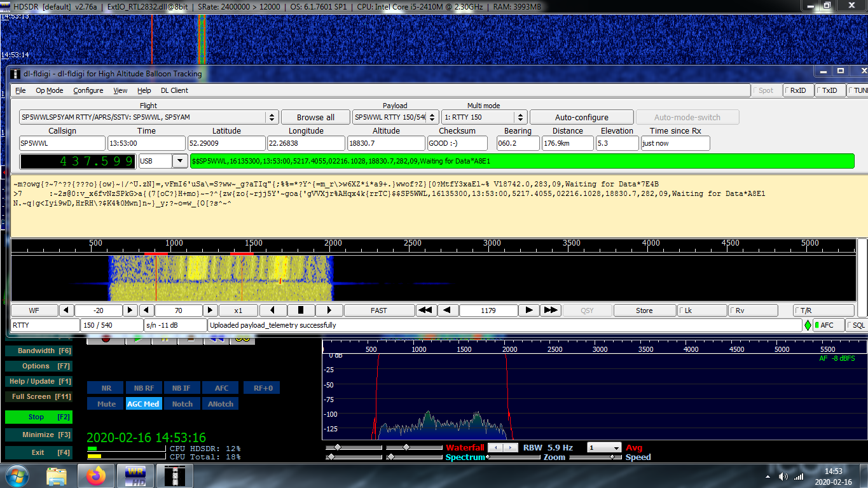
Task: Open Firefox from the taskbar
Action: click(x=97, y=475)
